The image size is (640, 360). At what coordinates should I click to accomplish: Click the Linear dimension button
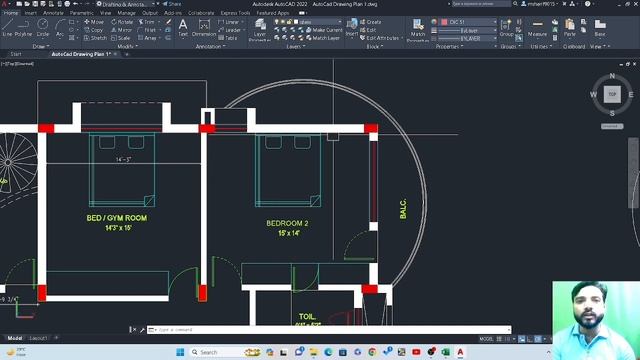pos(229,22)
